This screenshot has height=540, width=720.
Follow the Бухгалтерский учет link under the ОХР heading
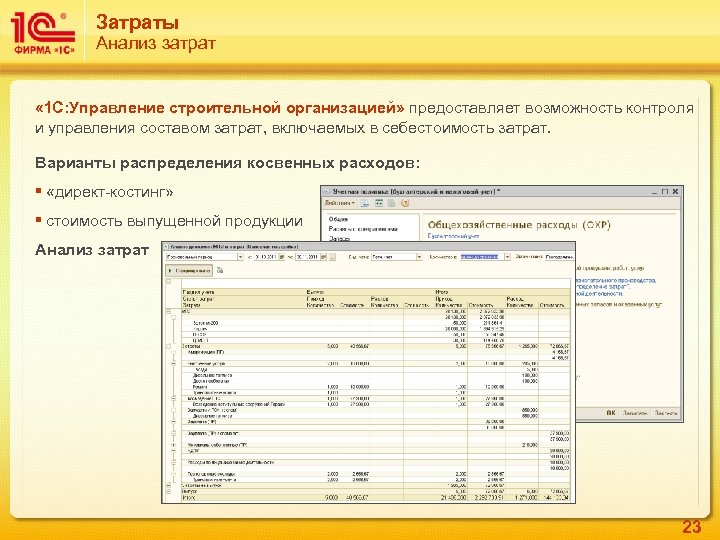[453, 236]
